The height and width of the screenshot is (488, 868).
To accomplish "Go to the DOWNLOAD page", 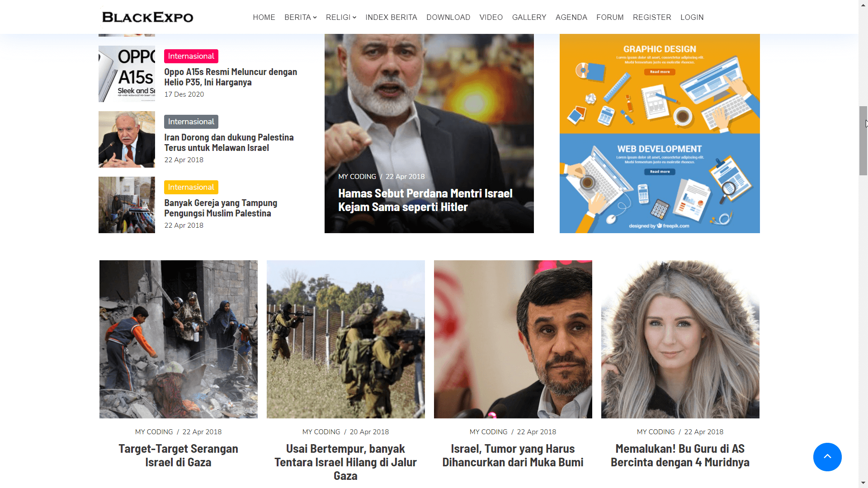I will (448, 17).
